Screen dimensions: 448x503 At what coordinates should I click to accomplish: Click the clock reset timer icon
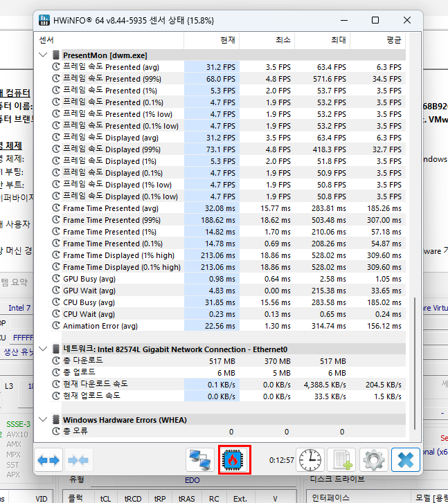(x=310, y=460)
